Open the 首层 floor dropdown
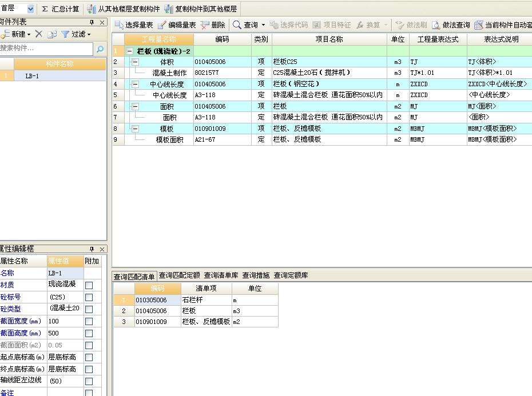Image resolution: width=532 pixels, height=396 pixels. (30, 9)
